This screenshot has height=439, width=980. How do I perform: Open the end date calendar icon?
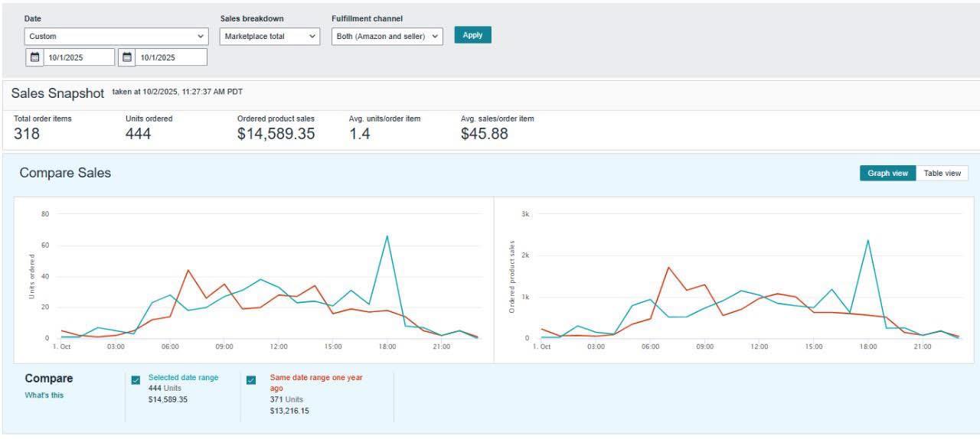pos(127,57)
